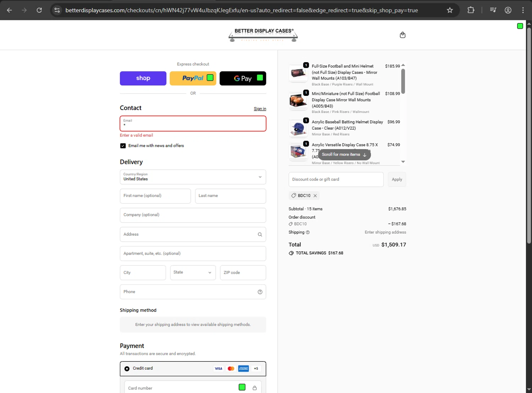Reload the checkout page
The height and width of the screenshot is (393, 532).
coord(39,10)
